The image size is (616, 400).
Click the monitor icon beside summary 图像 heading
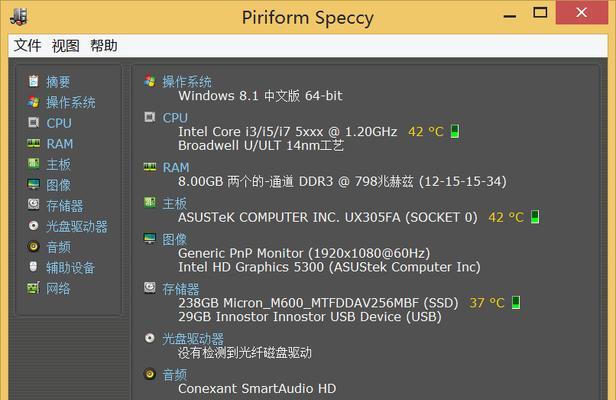[x=150, y=238]
